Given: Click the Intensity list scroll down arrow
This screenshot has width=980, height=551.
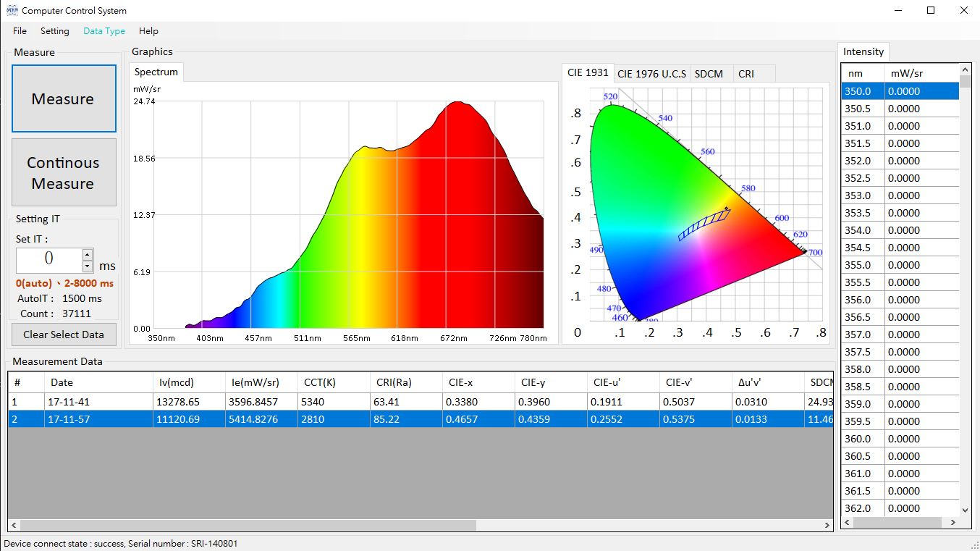Looking at the screenshot, I should 965,510.
